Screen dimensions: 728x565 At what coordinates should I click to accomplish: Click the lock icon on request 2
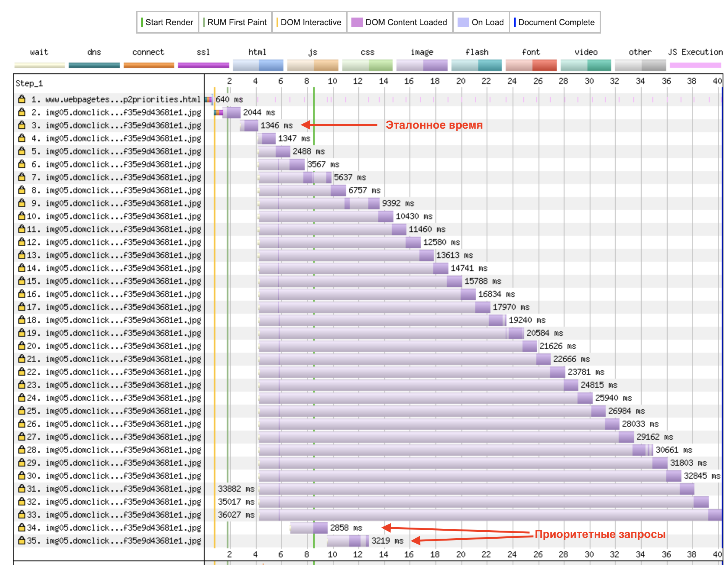[22, 112]
